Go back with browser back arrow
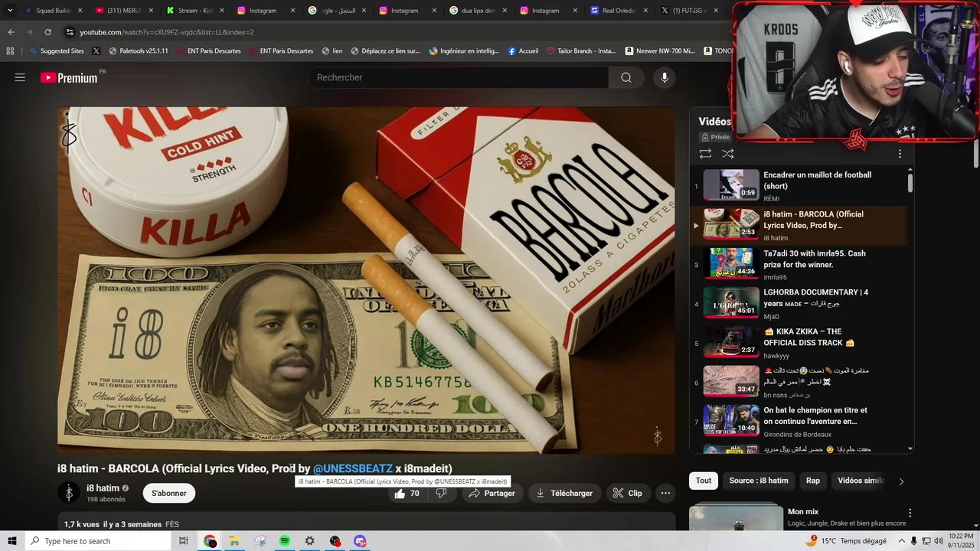The image size is (980, 551). (x=11, y=32)
